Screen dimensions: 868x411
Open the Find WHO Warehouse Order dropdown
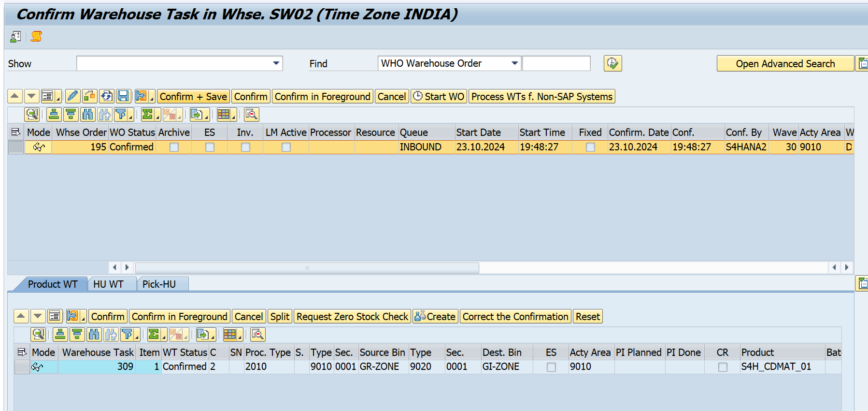[515, 63]
